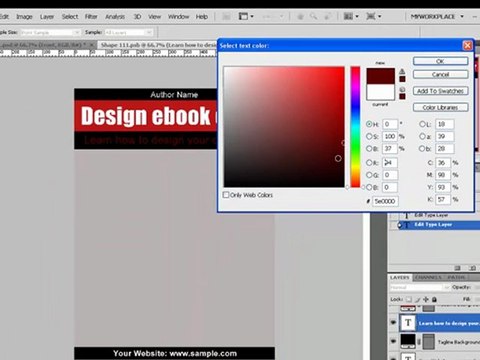
Task: Click the web-safe color swatch below cube
Action: (x=402, y=96)
